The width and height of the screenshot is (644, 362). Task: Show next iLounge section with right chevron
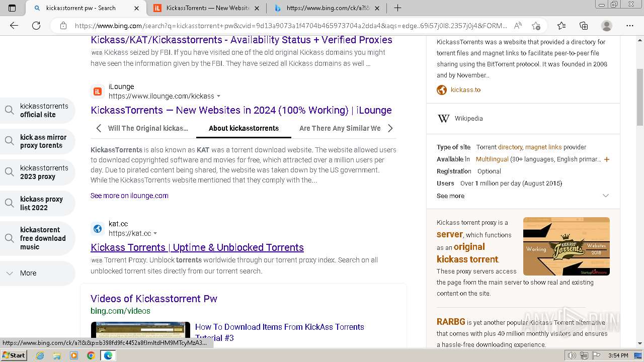[x=390, y=128]
